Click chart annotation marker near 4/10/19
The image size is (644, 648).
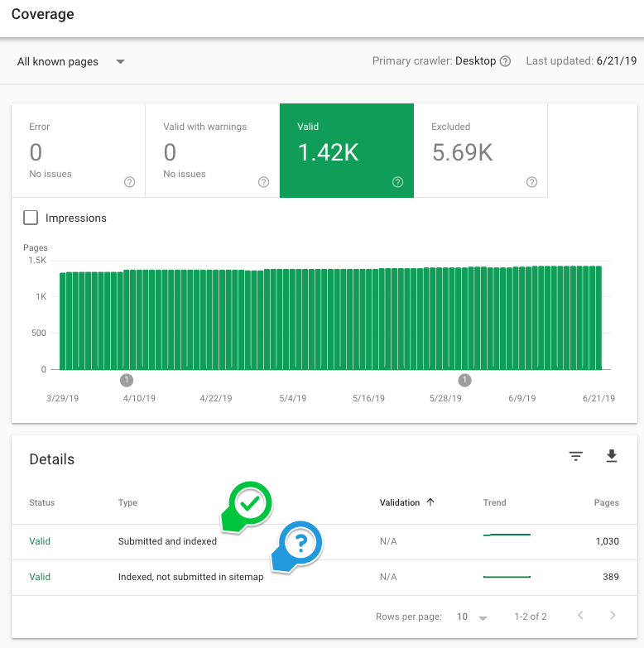coord(127,380)
